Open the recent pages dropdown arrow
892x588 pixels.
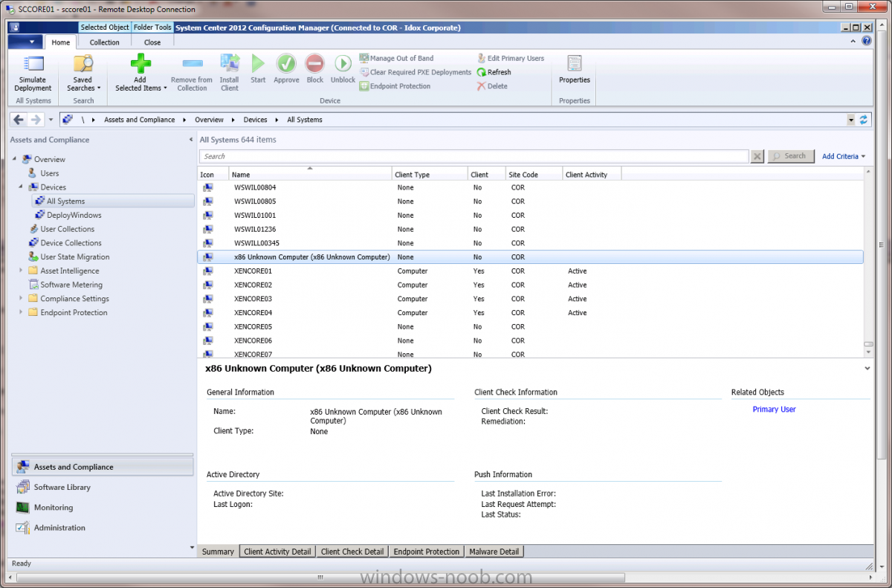point(51,120)
